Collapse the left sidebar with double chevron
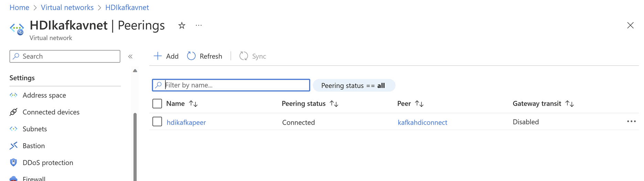 click(x=130, y=56)
